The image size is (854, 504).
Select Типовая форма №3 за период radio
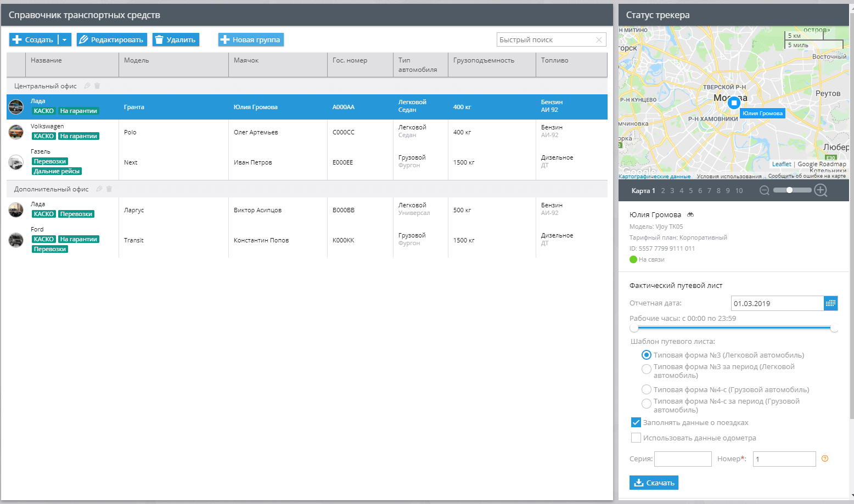647,369
